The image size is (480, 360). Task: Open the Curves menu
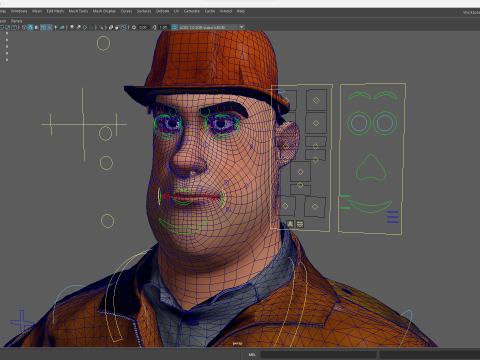coord(126,11)
